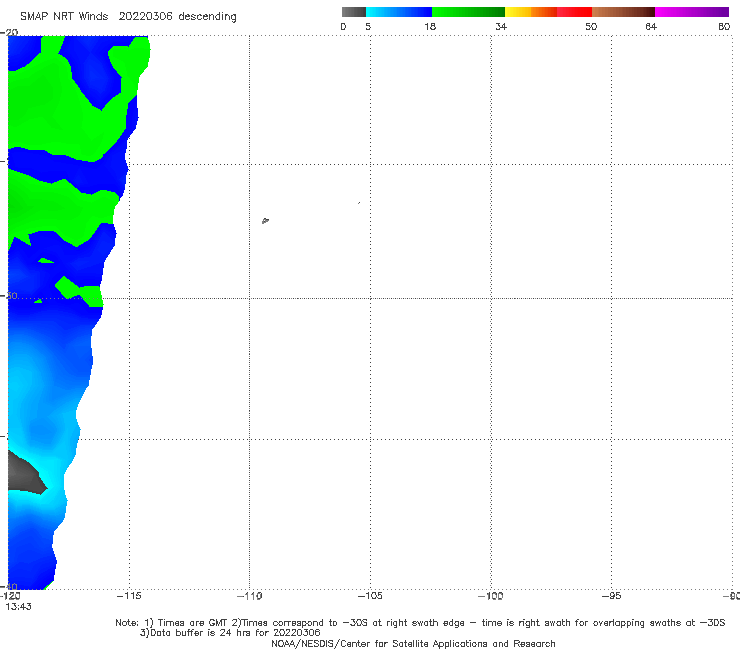Screen dimensions: 740x650
Task: Click the title text 'SMAP NRT Winds 20220306 descending'
Action: (128, 17)
